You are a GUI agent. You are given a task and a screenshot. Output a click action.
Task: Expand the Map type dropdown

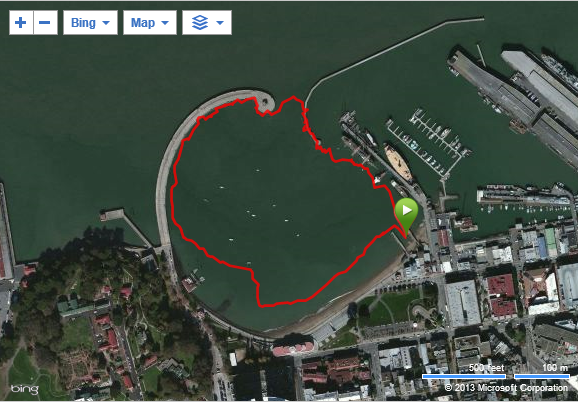[x=150, y=22]
